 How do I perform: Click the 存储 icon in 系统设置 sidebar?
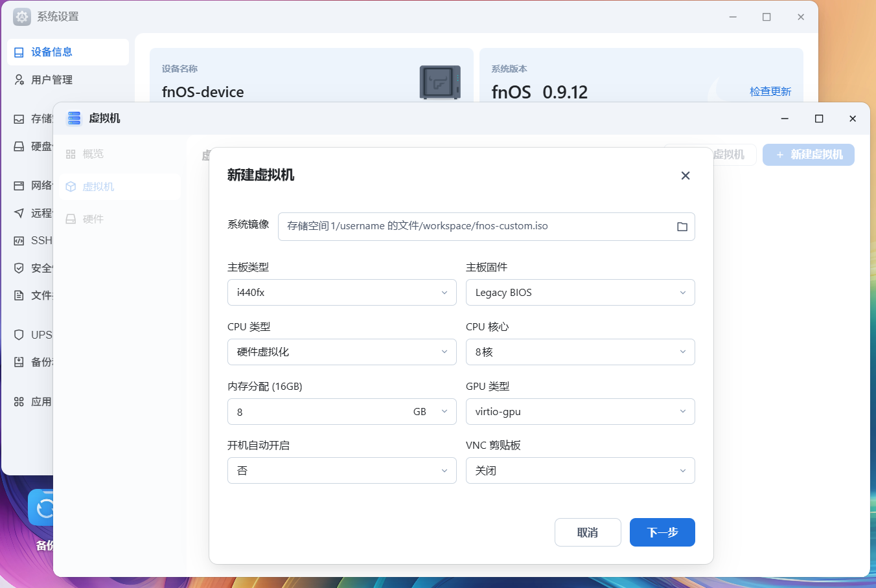coord(19,119)
